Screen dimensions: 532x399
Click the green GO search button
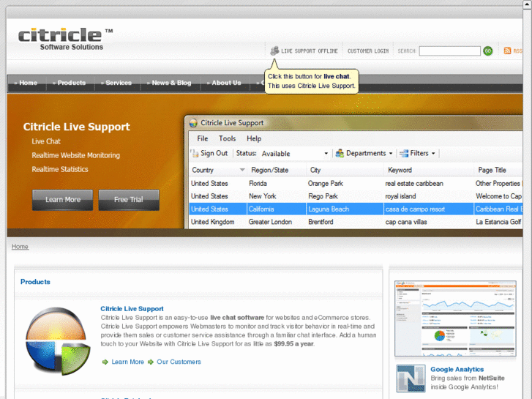[x=488, y=51]
